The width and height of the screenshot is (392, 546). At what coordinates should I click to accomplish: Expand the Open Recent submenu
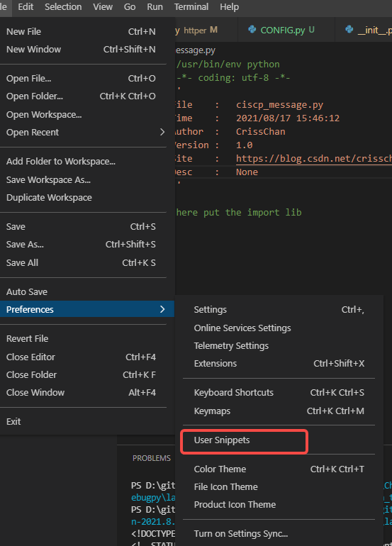tap(83, 133)
